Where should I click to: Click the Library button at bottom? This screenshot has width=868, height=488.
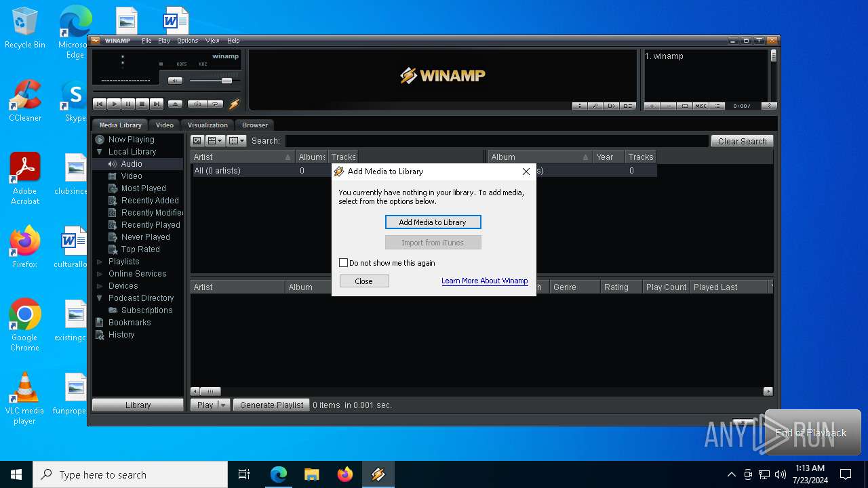click(138, 405)
